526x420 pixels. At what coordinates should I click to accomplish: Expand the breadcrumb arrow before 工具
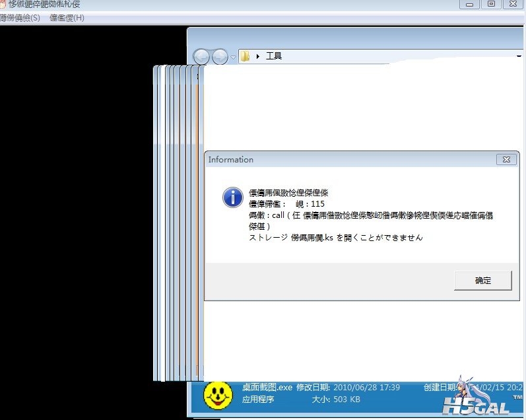click(x=257, y=57)
